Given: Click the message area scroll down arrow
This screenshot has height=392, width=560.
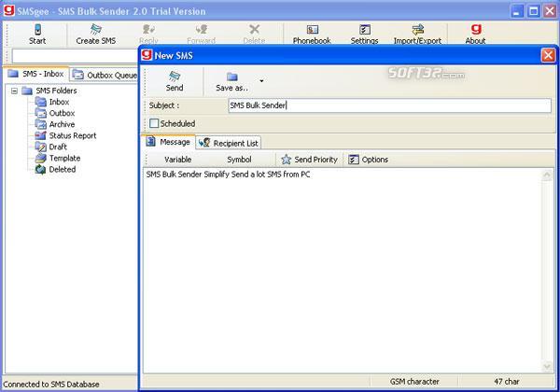Looking at the screenshot, I should (x=547, y=366).
